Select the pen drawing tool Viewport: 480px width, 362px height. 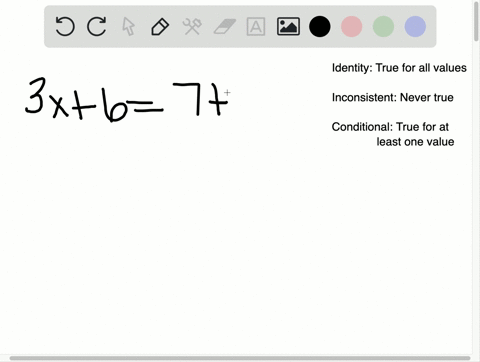(160, 27)
